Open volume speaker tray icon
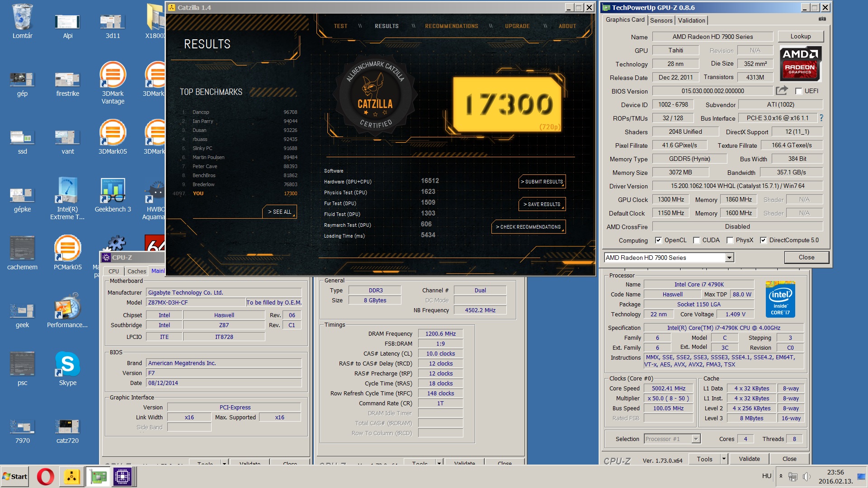 click(806, 476)
